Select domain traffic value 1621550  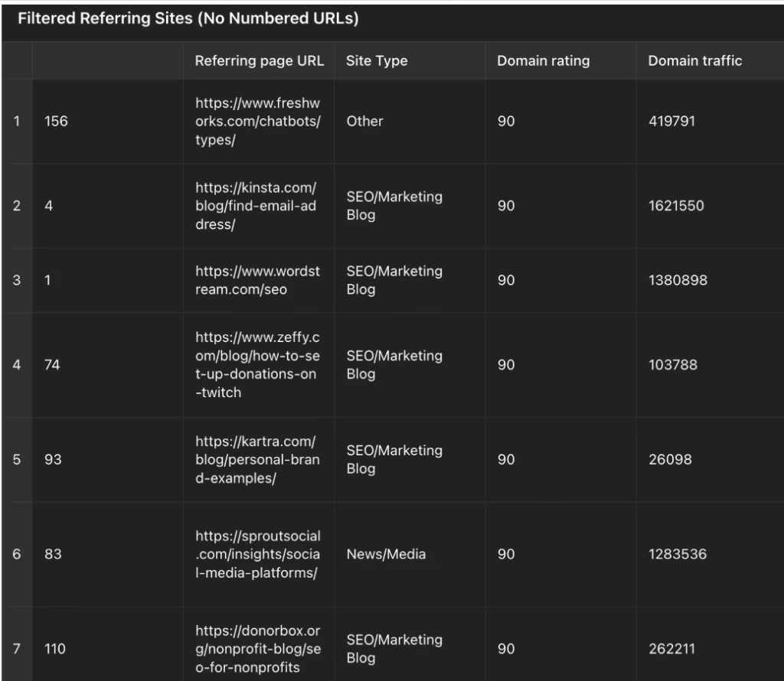pyautogui.click(x=676, y=205)
